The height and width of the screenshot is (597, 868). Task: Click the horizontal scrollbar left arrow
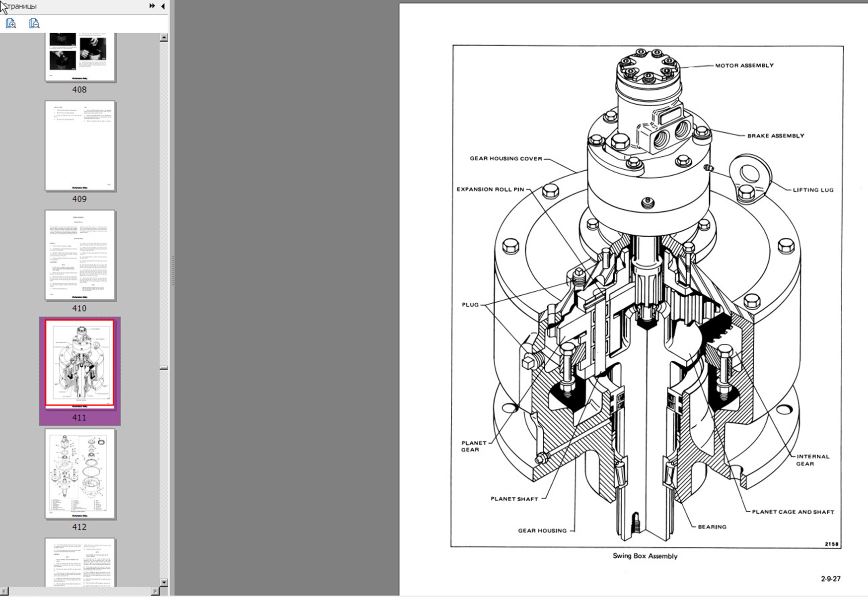point(4,591)
